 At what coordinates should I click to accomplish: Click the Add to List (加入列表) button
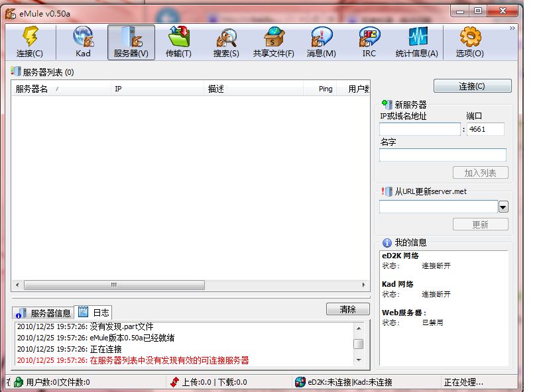[480, 173]
